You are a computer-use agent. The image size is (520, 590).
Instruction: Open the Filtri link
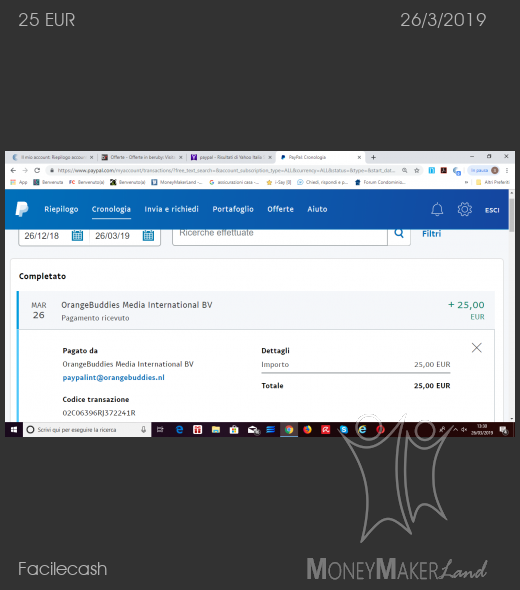431,234
